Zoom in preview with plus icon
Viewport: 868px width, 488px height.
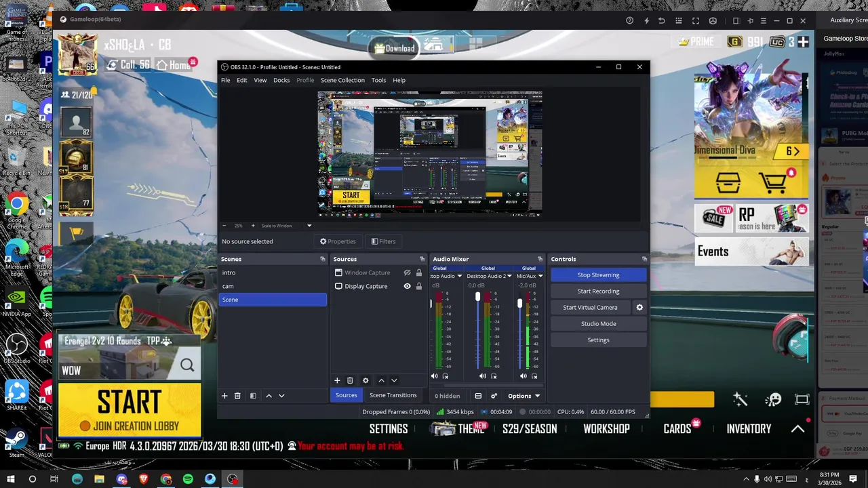[253, 226]
